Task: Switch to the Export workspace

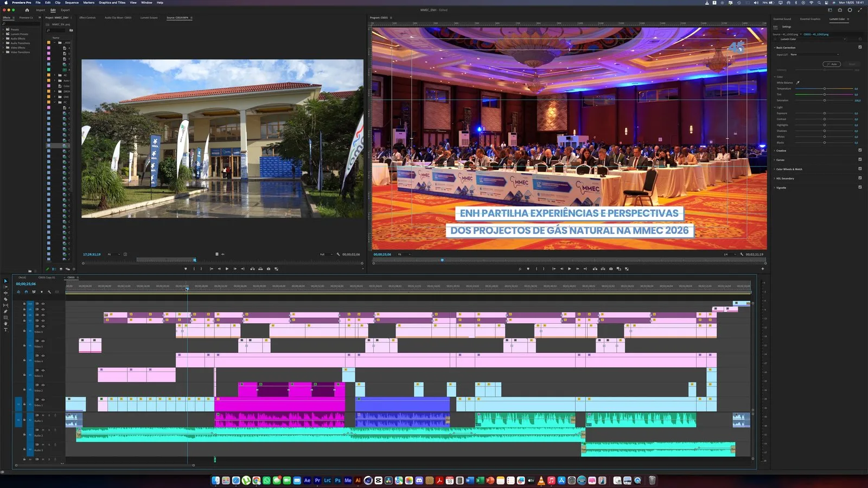Action: [65, 10]
